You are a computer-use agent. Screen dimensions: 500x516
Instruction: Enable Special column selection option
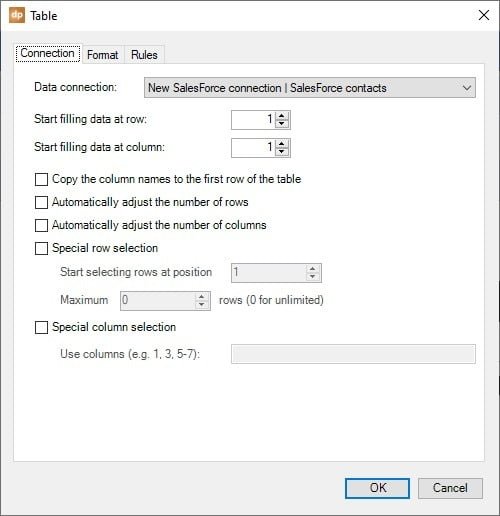pos(41,327)
